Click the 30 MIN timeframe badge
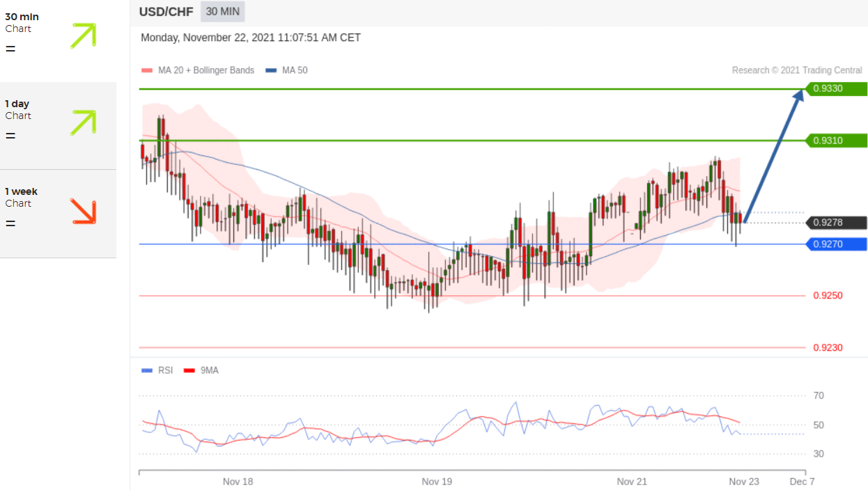 pyautogui.click(x=223, y=11)
